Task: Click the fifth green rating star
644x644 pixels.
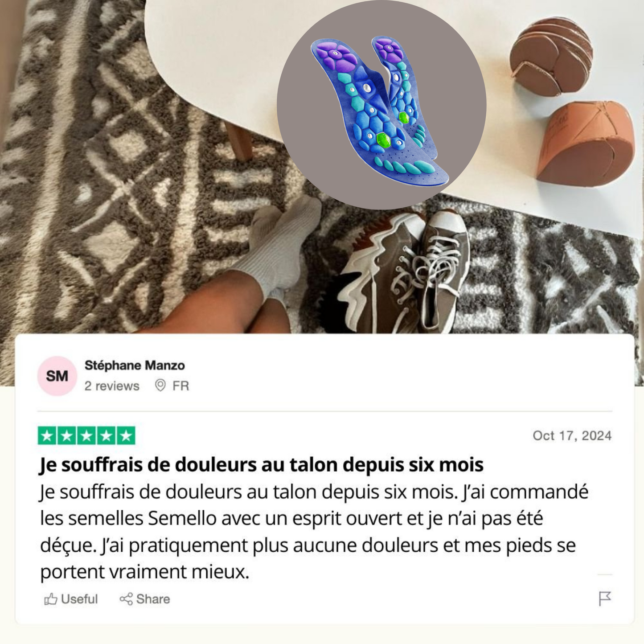Action: (x=126, y=436)
